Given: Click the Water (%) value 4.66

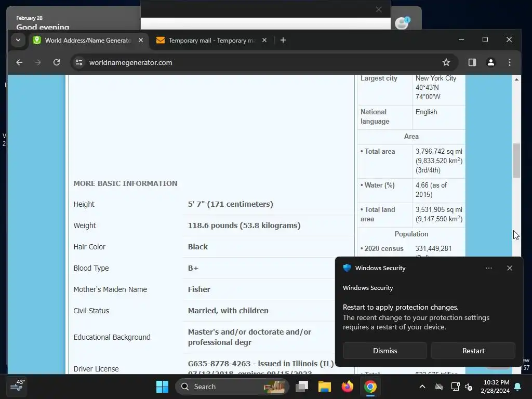Looking at the screenshot, I should [x=422, y=185].
